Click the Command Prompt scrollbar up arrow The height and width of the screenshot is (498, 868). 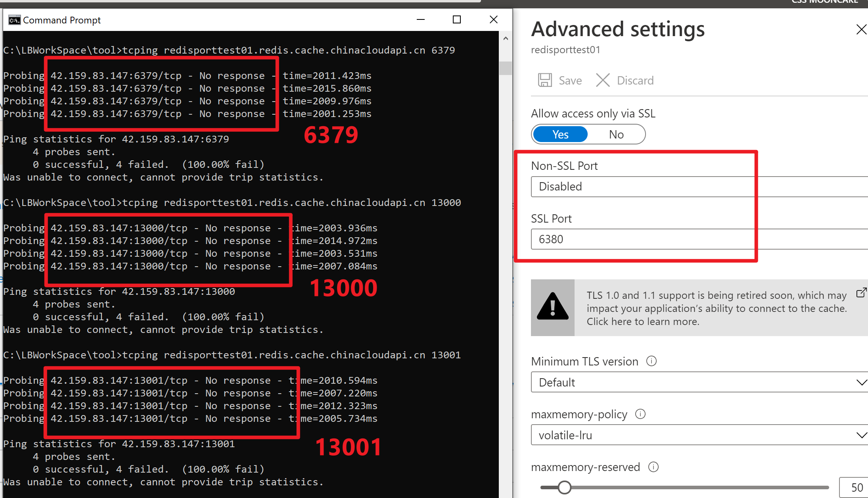tap(506, 38)
